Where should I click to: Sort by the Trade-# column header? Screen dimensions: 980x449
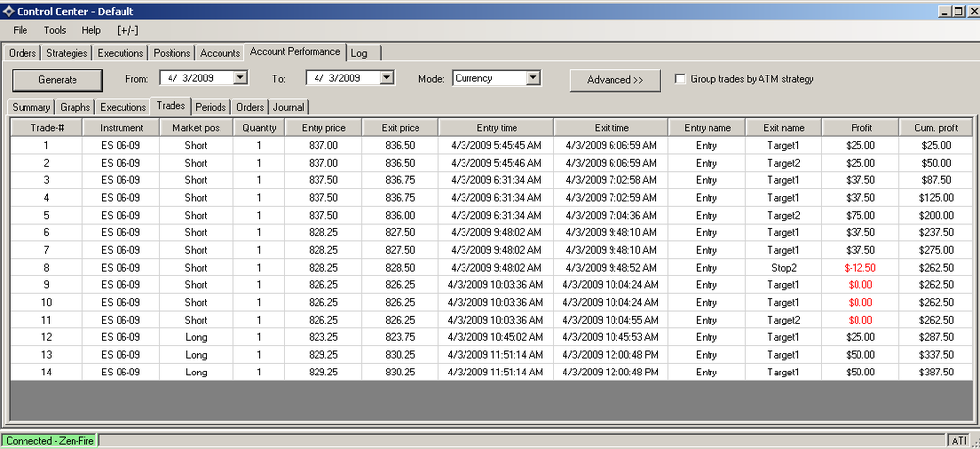coord(47,127)
